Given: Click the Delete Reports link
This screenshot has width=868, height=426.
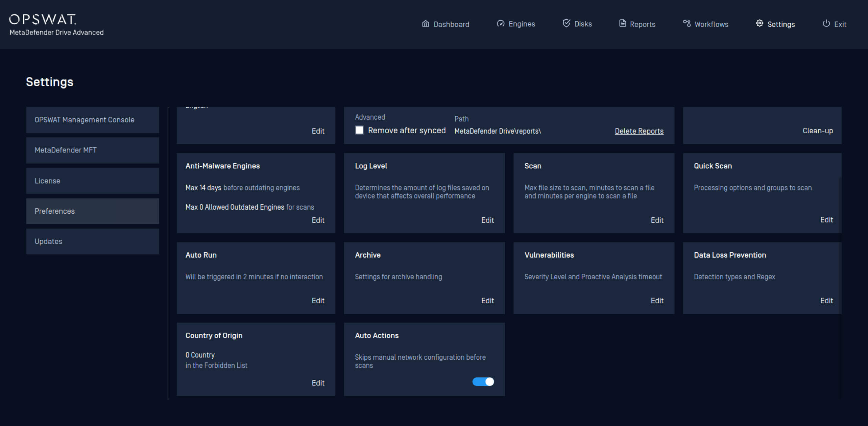Looking at the screenshot, I should tap(639, 131).
